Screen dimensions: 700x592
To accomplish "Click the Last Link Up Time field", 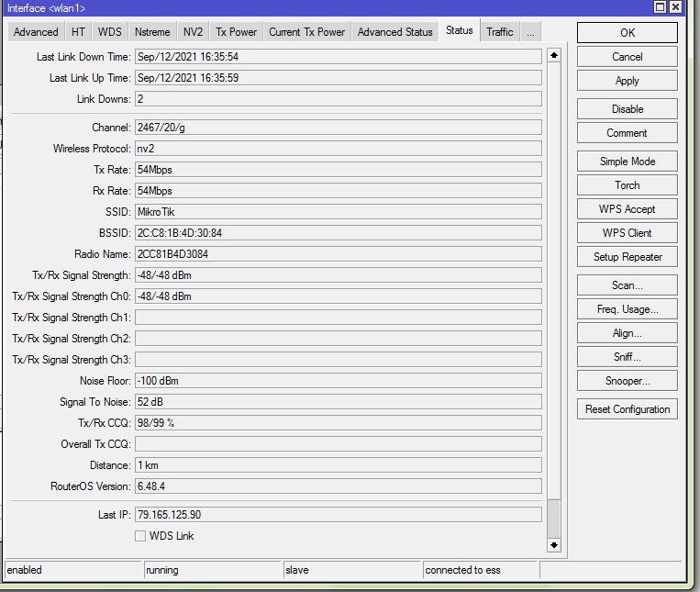I will (x=339, y=78).
